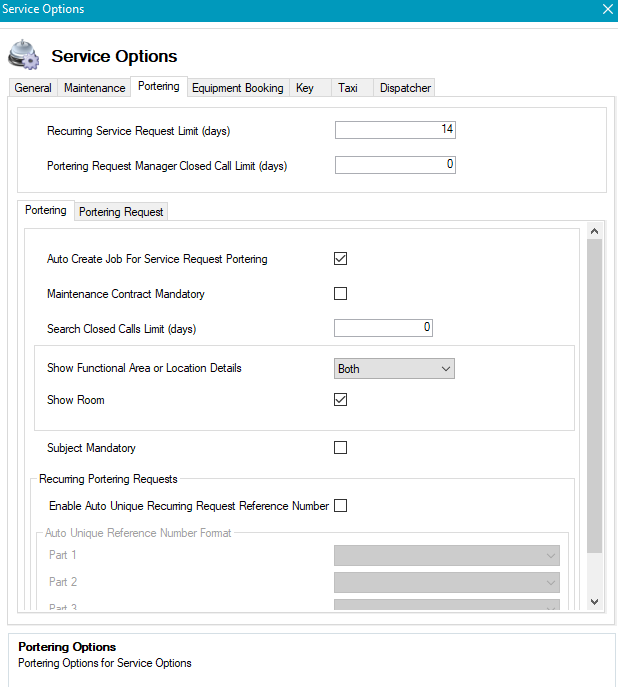Click the Service Options bell icon

click(24, 55)
